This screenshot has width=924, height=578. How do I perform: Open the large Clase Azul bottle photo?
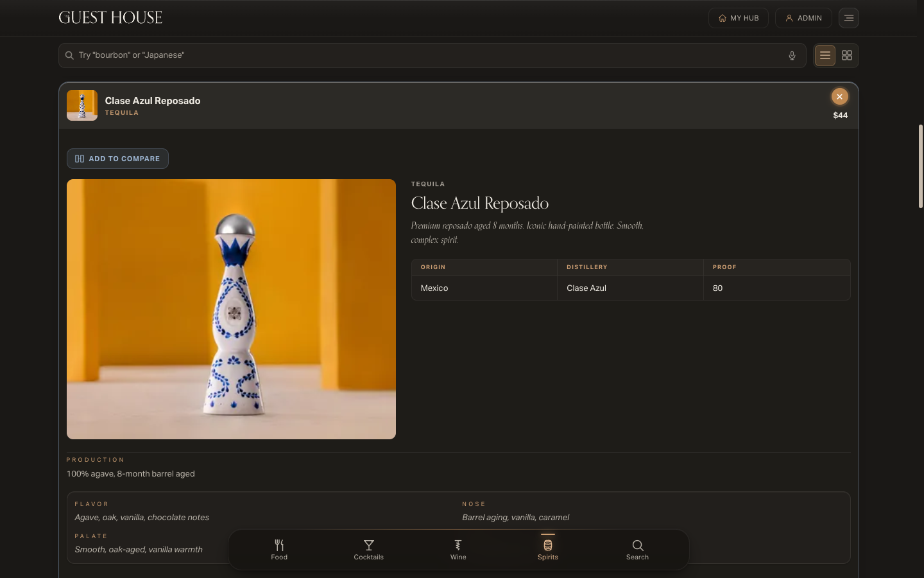(231, 309)
